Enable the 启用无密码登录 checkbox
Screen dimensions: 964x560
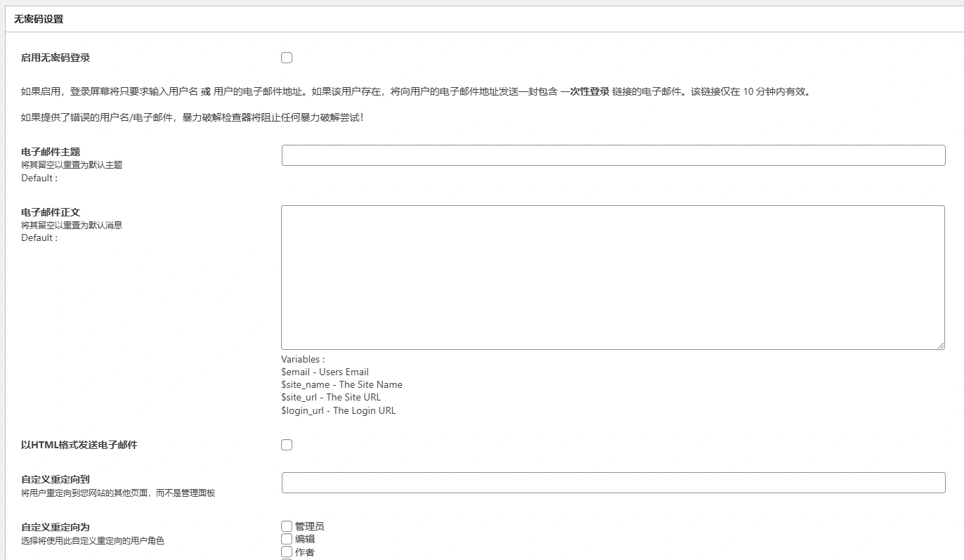(x=286, y=58)
